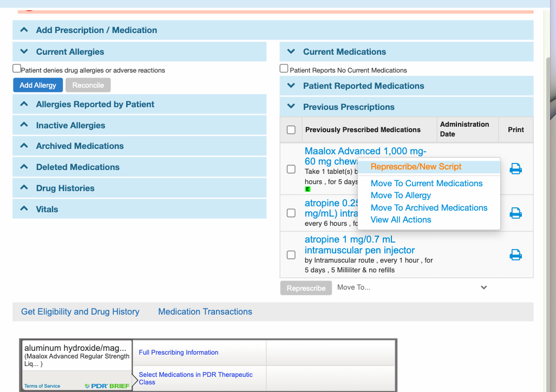Select all previously prescribed medications checkbox

coord(291,130)
